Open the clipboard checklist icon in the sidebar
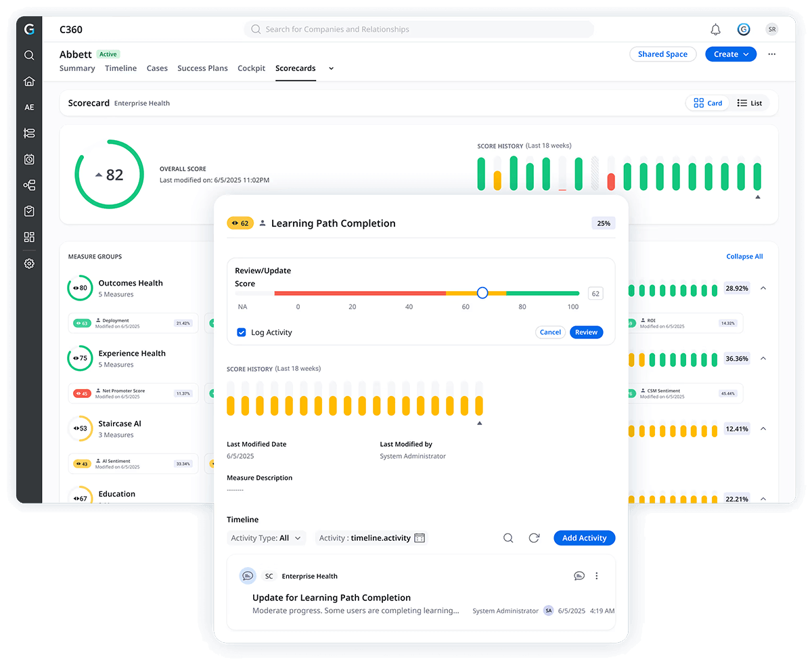The image size is (812, 670). tap(29, 211)
